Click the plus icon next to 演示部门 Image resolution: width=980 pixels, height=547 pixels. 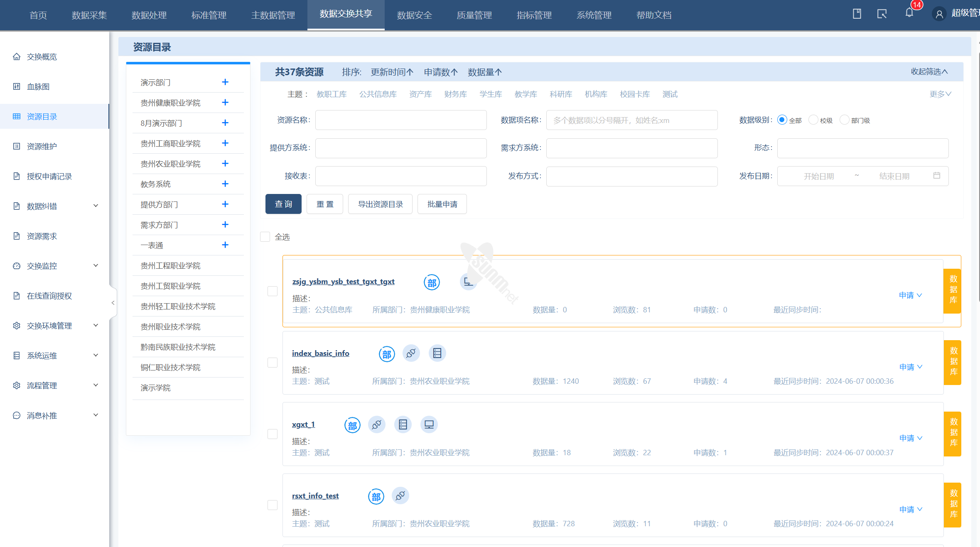click(x=225, y=82)
